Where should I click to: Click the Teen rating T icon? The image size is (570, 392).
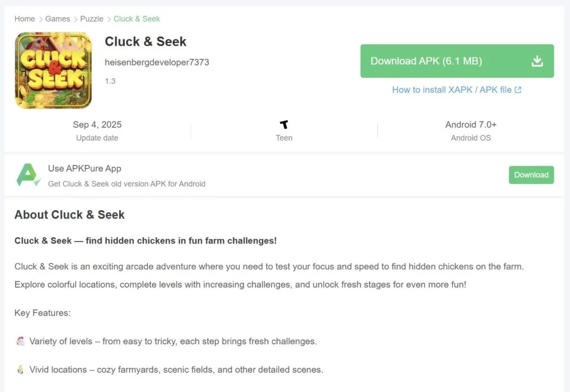pos(284,125)
